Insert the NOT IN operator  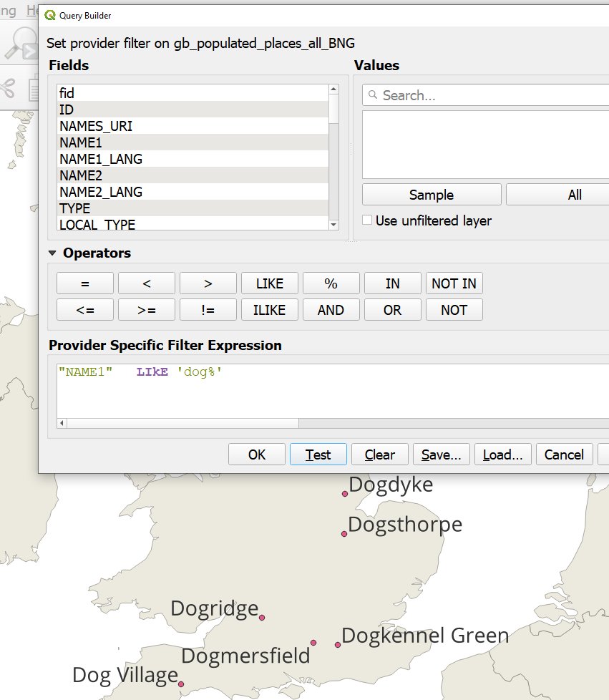(454, 283)
